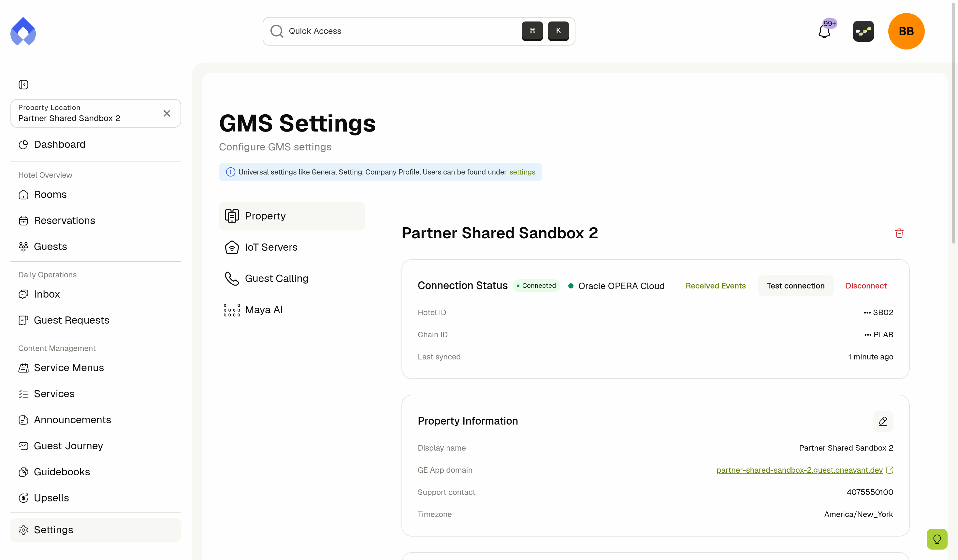The image size is (958, 560).
Task: Collapse the sidebar with the panel icon
Action: 23,84
